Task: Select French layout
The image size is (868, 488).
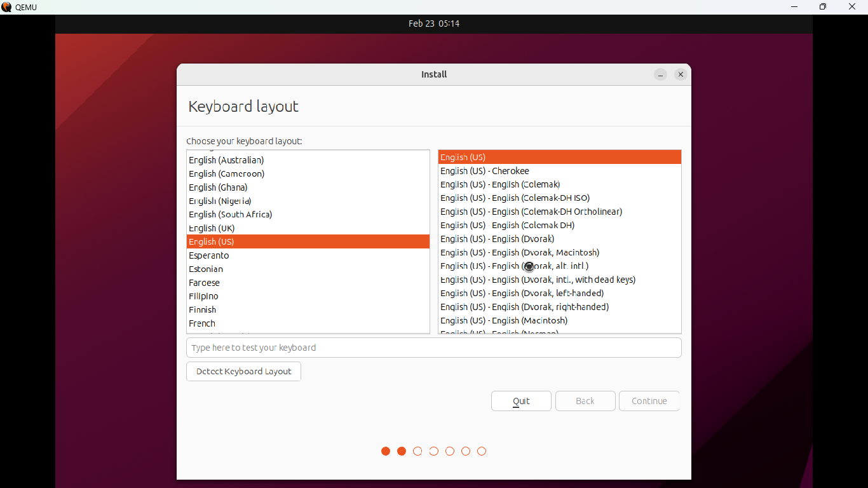Action: (x=308, y=323)
